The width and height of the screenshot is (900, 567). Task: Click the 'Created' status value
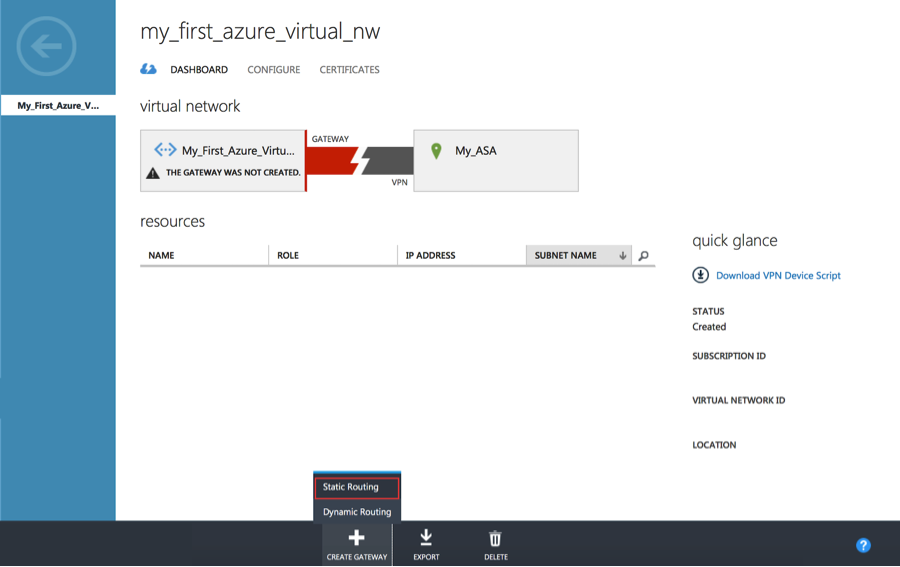(x=709, y=327)
